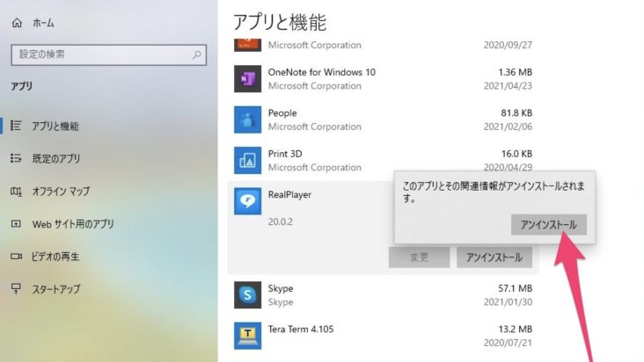Focus the 設定の検索 search box

pos(108,55)
